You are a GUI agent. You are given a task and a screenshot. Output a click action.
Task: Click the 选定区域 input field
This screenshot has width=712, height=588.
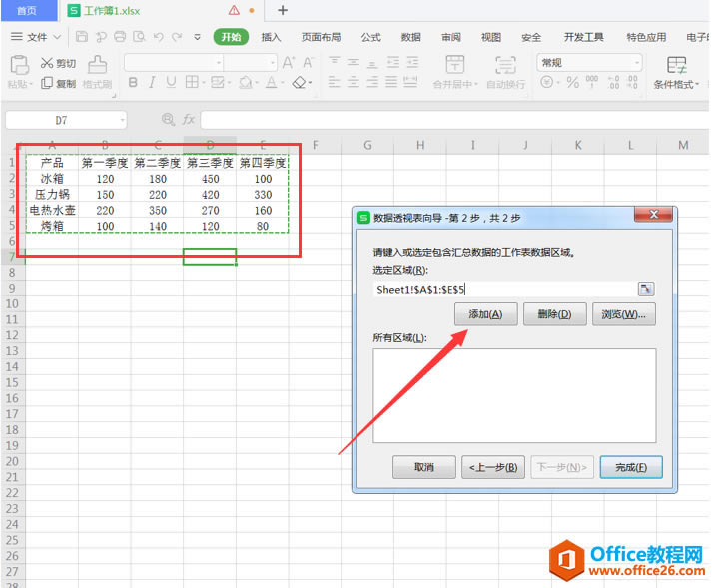pos(505,289)
